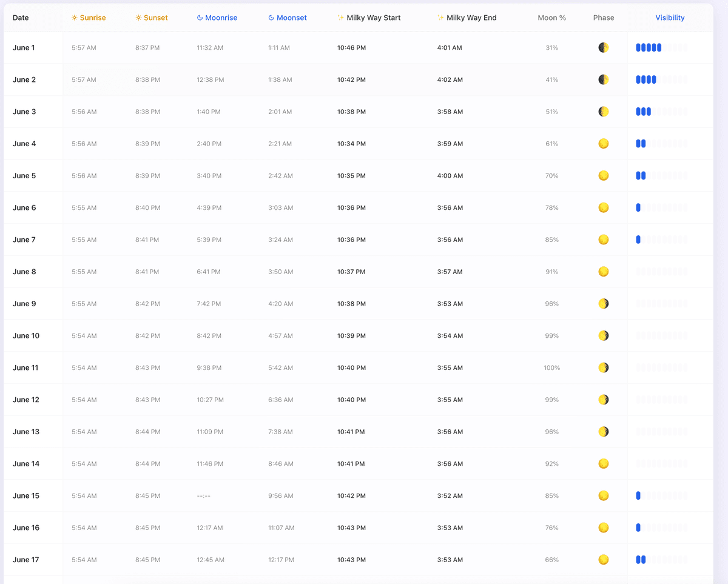Screen dimensions: 728x584
Task: Click the Phase column header
Action: pyautogui.click(x=604, y=18)
